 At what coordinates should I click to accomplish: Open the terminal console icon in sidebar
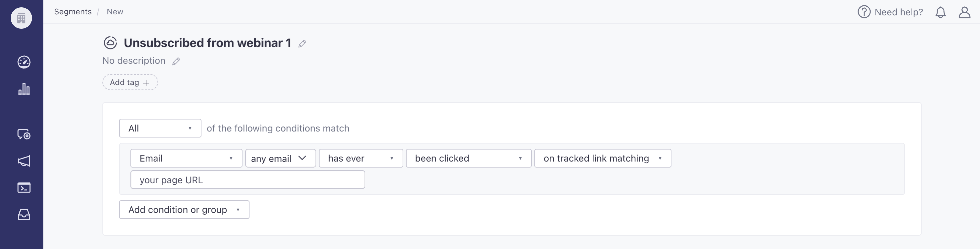pos(24,188)
